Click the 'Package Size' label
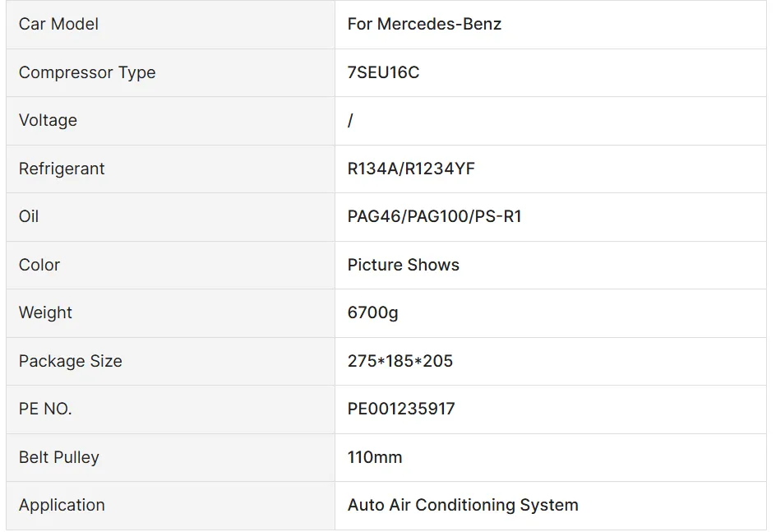Viewport: 776px width, 532px height. (x=70, y=361)
